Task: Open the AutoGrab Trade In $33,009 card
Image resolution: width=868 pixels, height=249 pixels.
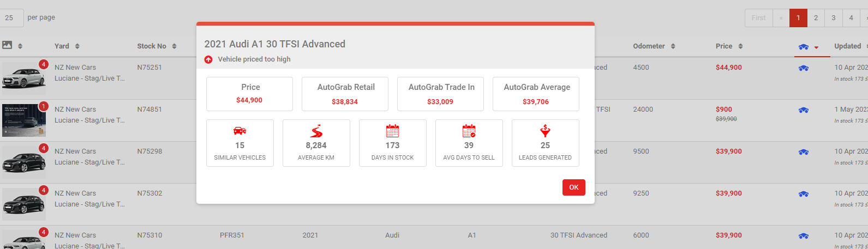Action: [x=440, y=94]
